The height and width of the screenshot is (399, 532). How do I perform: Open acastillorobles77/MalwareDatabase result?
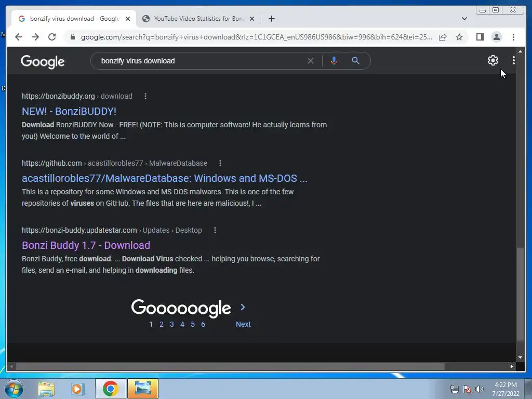[x=165, y=178]
